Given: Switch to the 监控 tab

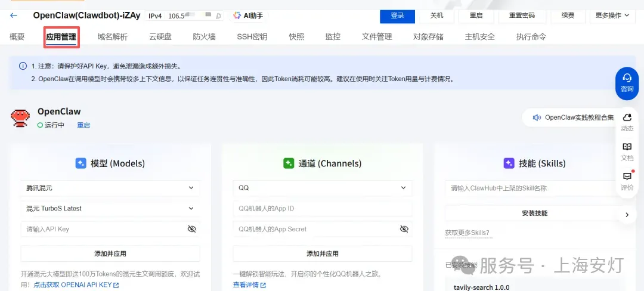Looking at the screenshot, I should point(333,36).
